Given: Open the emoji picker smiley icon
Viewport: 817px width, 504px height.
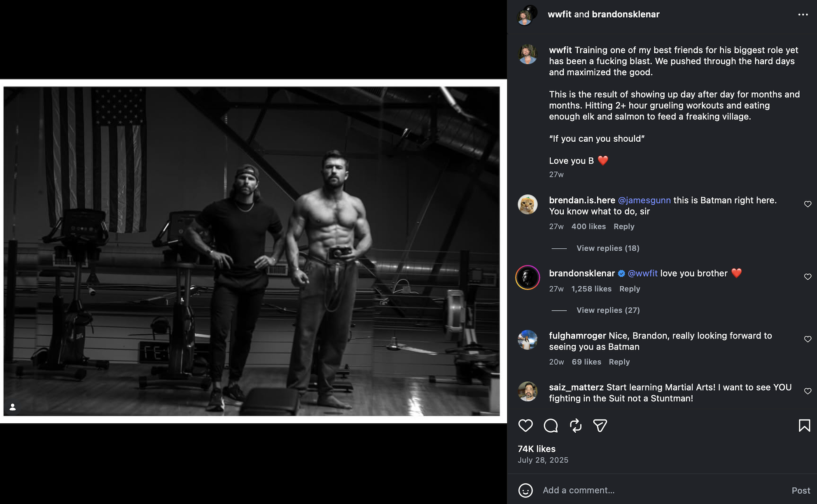Looking at the screenshot, I should click(x=525, y=490).
